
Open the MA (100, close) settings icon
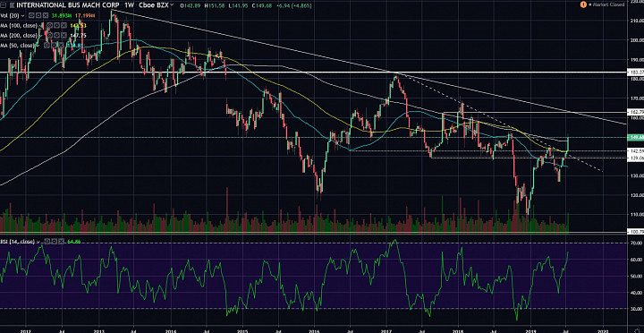(56, 25)
